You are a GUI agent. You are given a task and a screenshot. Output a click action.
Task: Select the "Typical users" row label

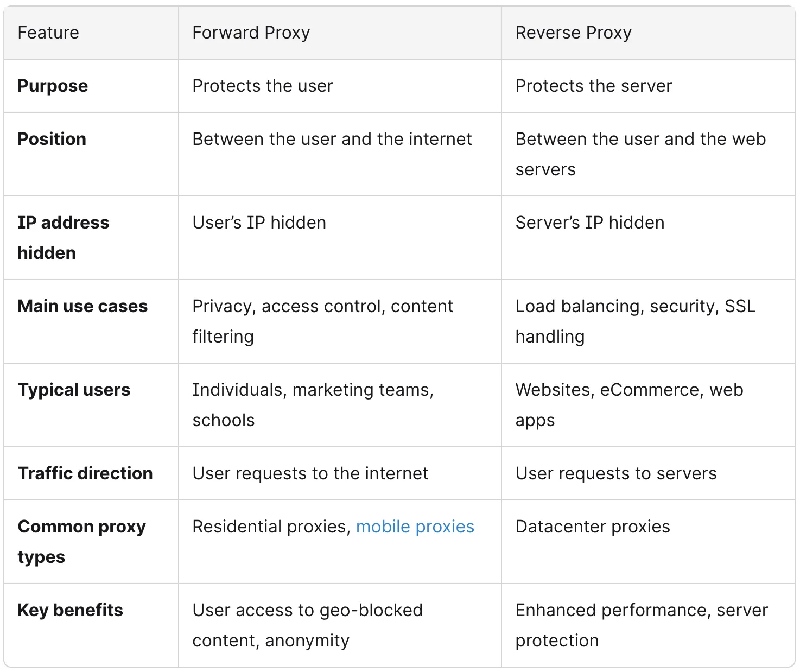(74, 390)
